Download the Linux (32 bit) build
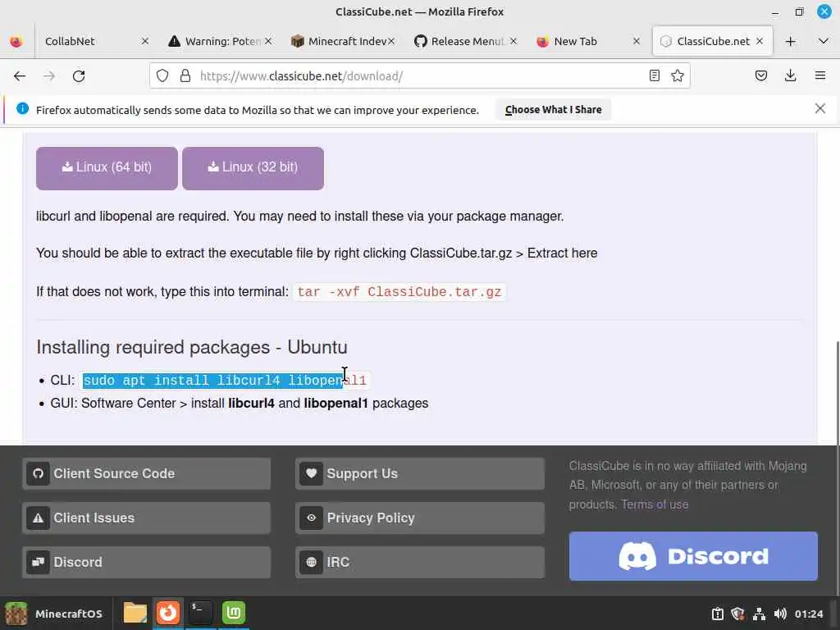Screen dimensions: 840x630 click(x=253, y=168)
